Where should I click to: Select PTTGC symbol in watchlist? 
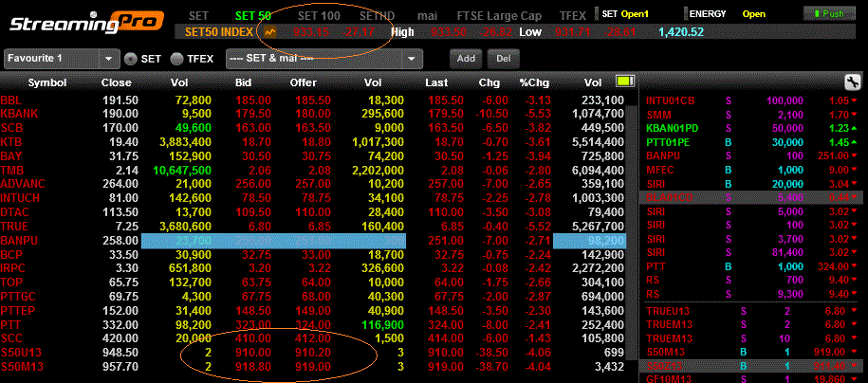pos(19,297)
